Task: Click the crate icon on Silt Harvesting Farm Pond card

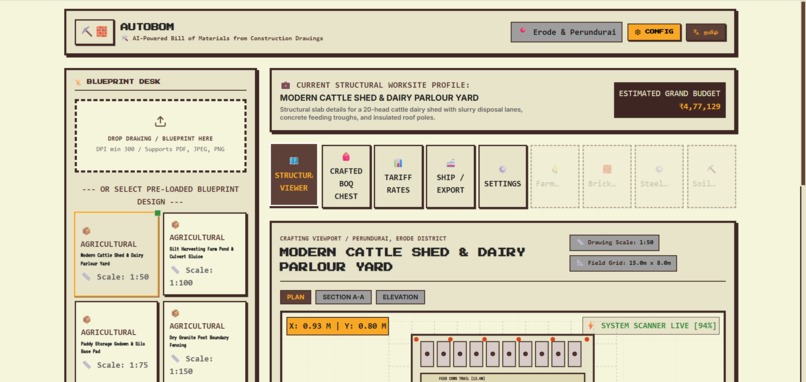Action: (x=175, y=225)
